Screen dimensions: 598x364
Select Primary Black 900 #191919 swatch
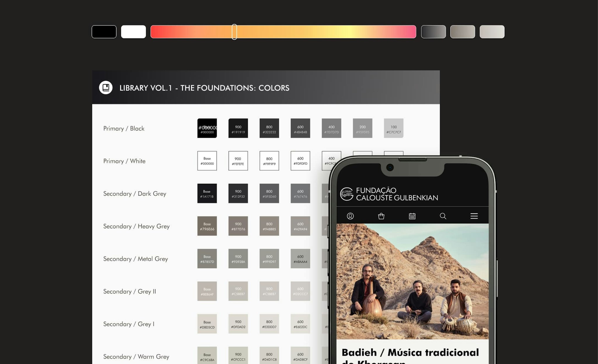click(238, 128)
